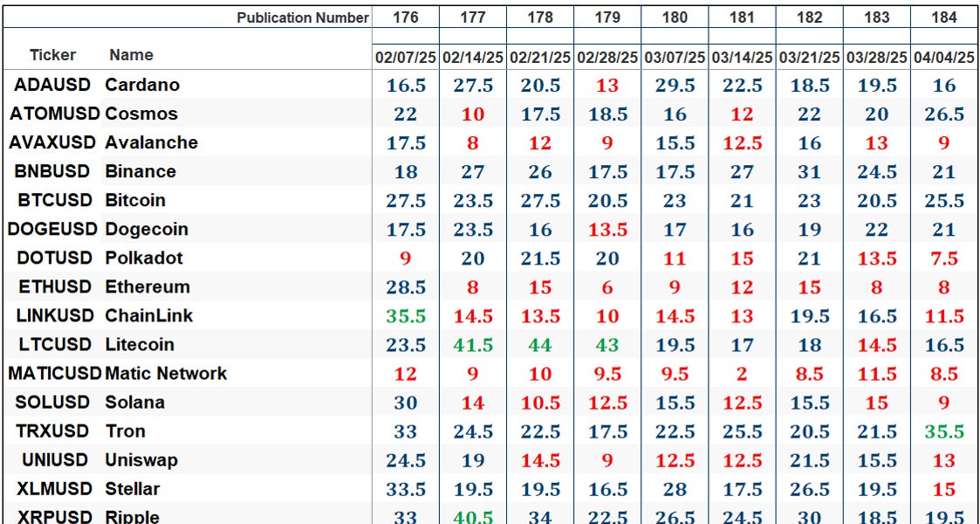Click Binance 31 value

(809, 171)
